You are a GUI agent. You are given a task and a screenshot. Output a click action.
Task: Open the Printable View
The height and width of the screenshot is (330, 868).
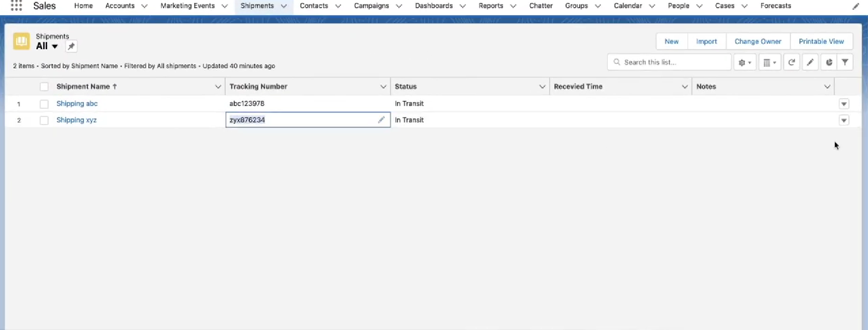(x=821, y=41)
